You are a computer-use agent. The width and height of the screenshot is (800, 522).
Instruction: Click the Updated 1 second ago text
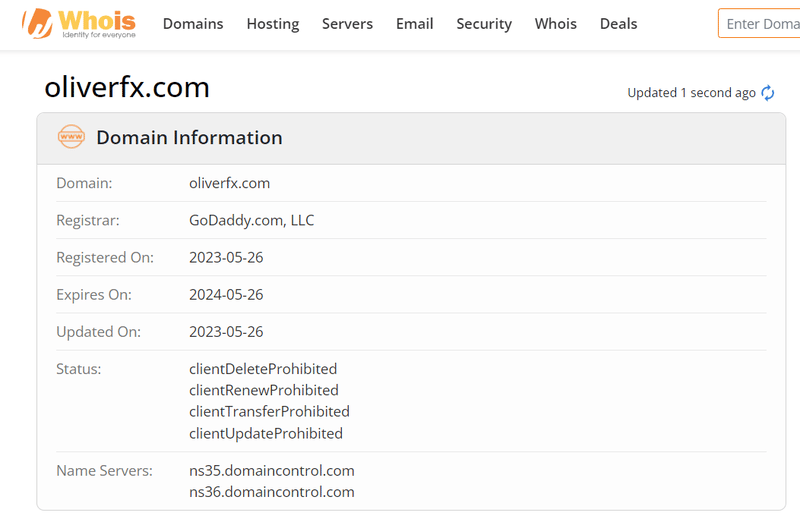click(x=691, y=93)
